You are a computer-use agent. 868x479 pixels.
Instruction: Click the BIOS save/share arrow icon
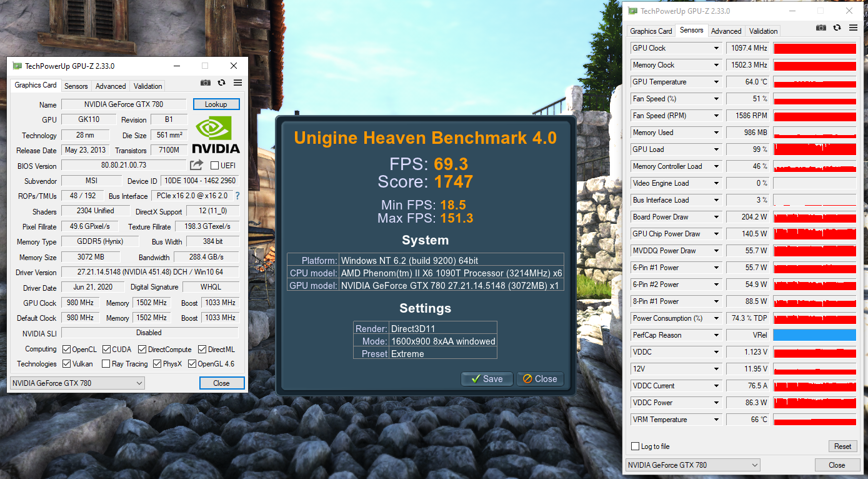point(196,165)
